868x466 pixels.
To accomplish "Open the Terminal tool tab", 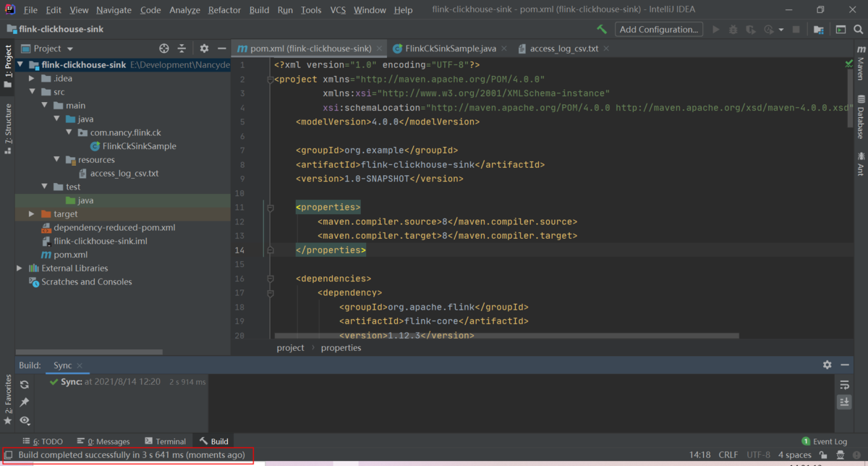I will coord(165,441).
